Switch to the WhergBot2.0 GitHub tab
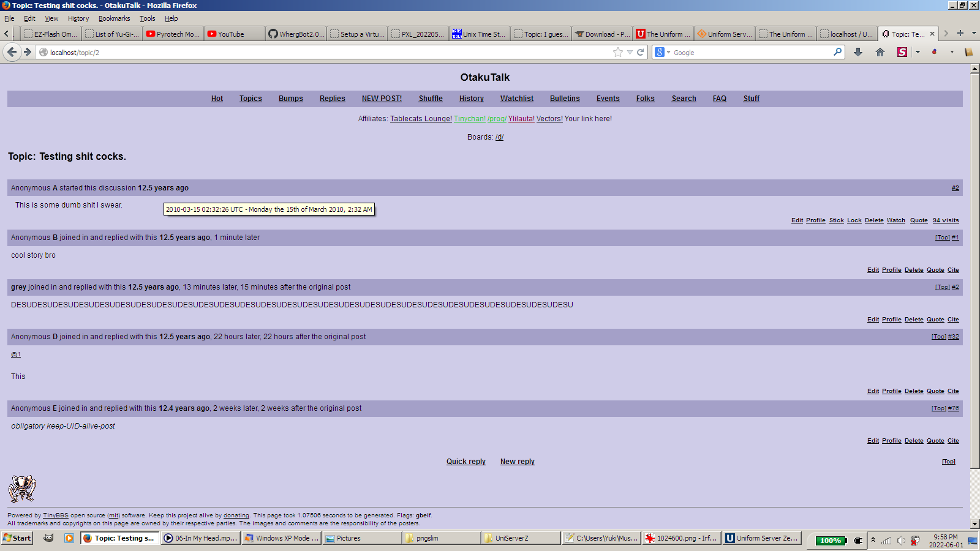 296,34
